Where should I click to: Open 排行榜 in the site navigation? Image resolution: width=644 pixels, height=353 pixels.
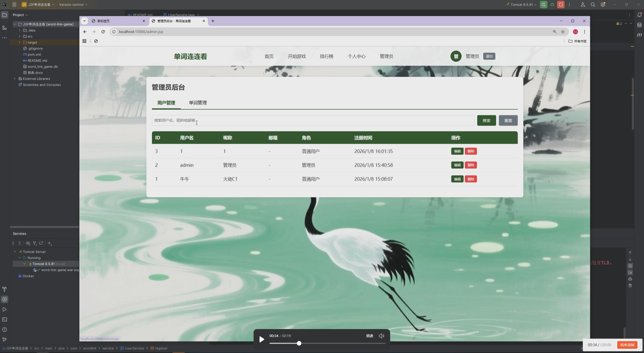[326, 56]
